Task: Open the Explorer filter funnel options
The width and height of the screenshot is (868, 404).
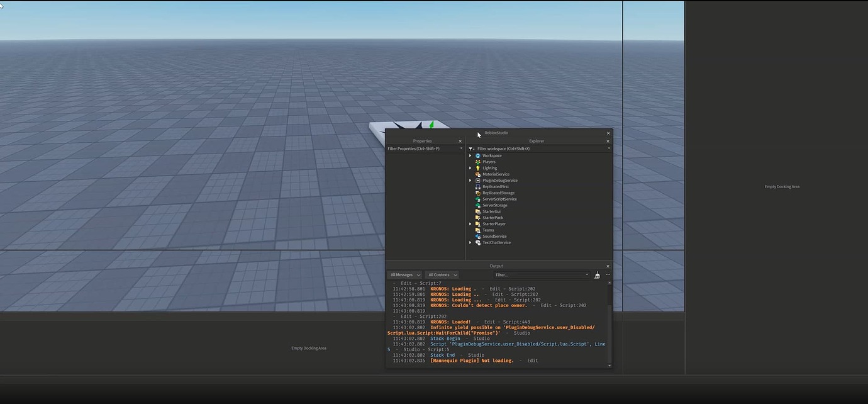Action: (470, 149)
